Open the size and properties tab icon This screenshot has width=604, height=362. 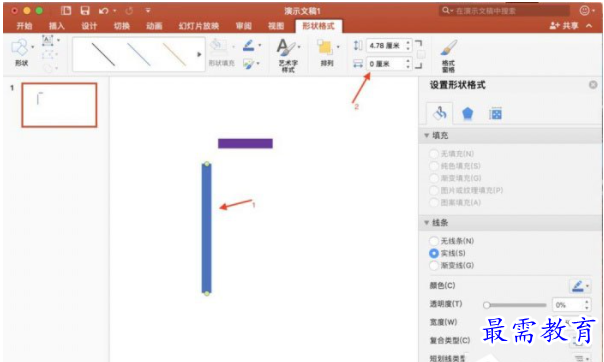point(495,114)
